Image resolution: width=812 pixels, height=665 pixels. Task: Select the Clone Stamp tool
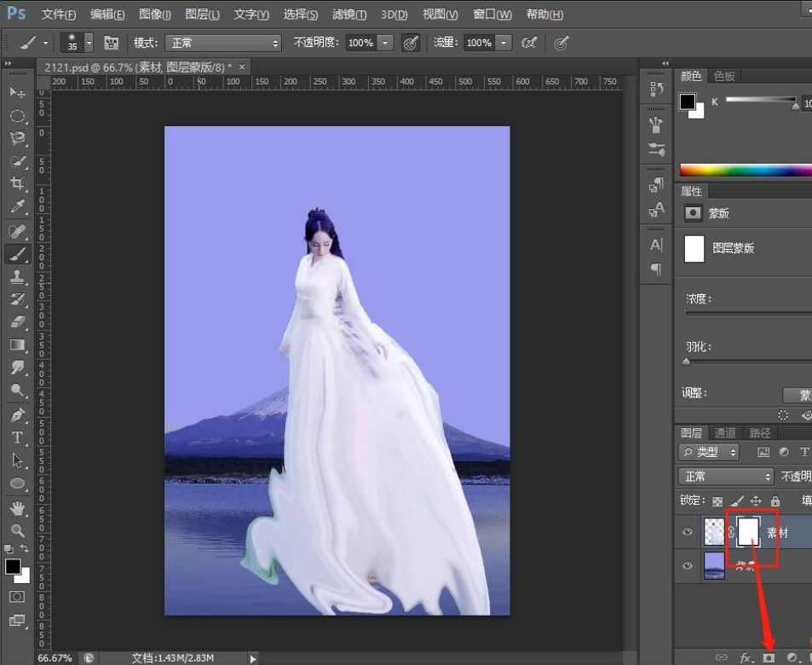point(17,276)
